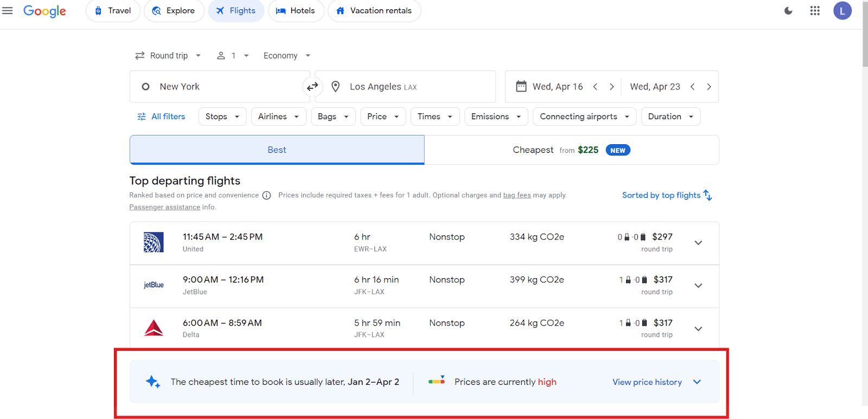868x419 pixels.
Task: Click the calendar icon for dates
Action: (x=521, y=86)
